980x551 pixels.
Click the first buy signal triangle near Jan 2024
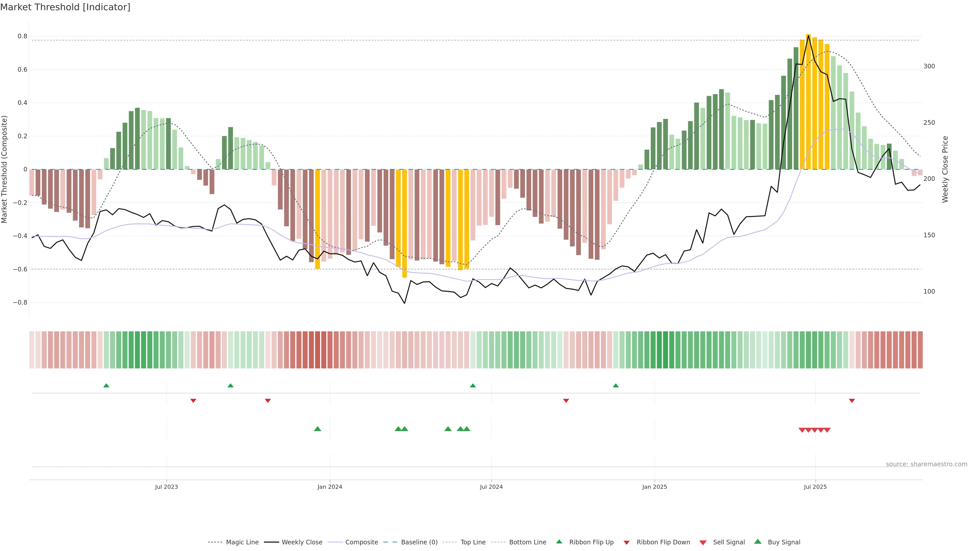pos(318,429)
